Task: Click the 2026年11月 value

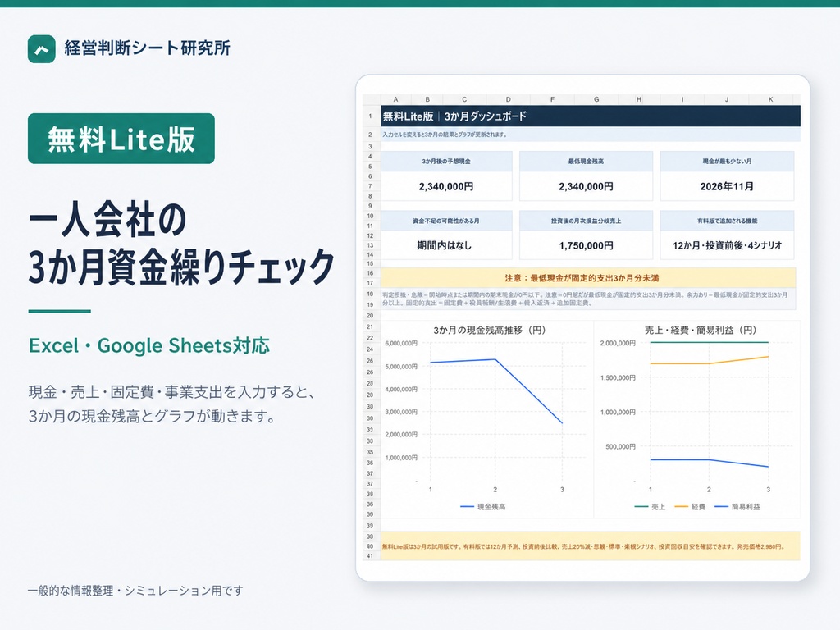Action: pyautogui.click(x=727, y=186)
